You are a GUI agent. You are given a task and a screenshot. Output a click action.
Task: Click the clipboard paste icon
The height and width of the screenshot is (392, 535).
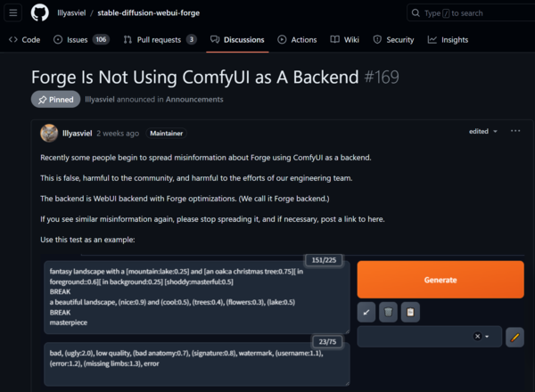click(409, 312)
